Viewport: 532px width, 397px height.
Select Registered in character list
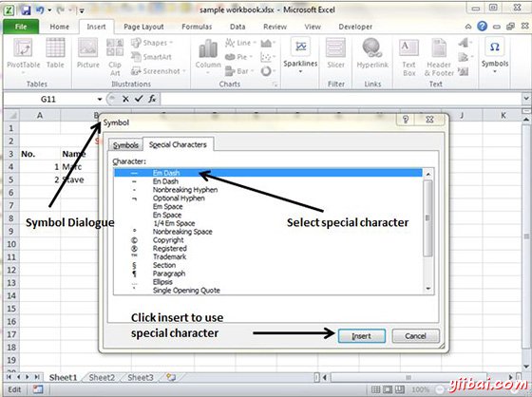click(x=268, y=249)
